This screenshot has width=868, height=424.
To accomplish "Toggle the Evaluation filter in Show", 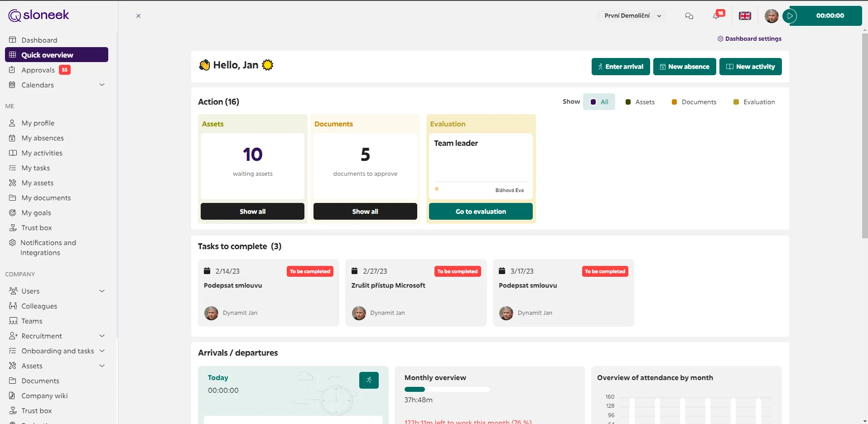I will click(754, 102).
